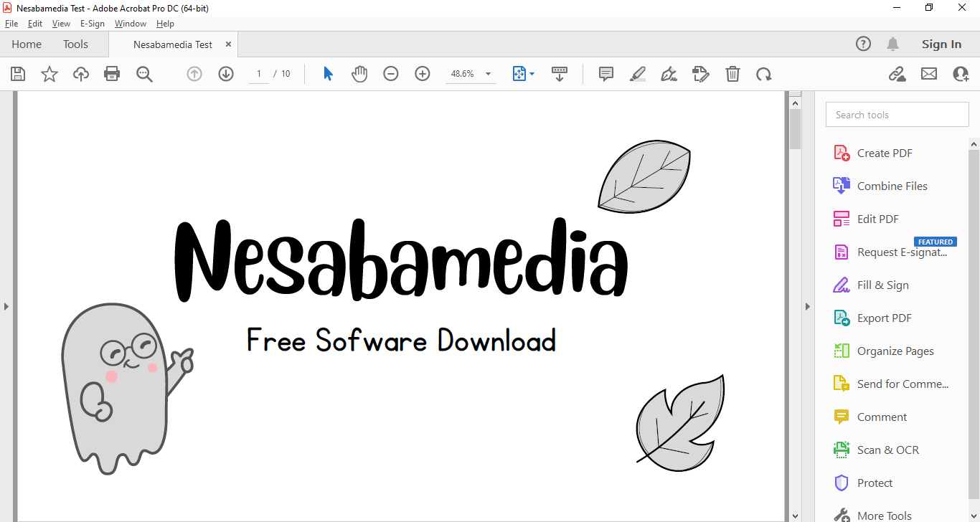Screen dimensions: 980x522
Task: Click the Search tools input field
Action: pos(897,115)
